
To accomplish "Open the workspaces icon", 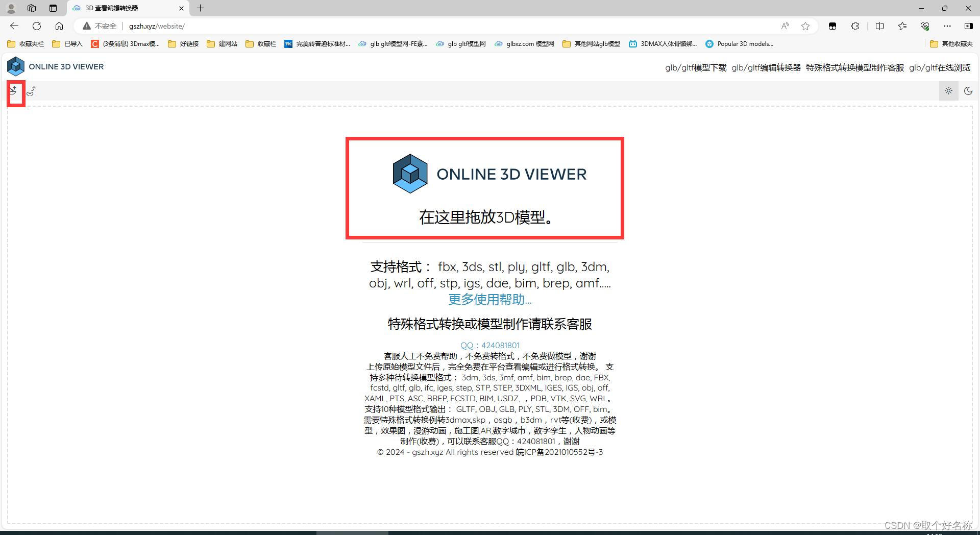I will click(32, 8).
